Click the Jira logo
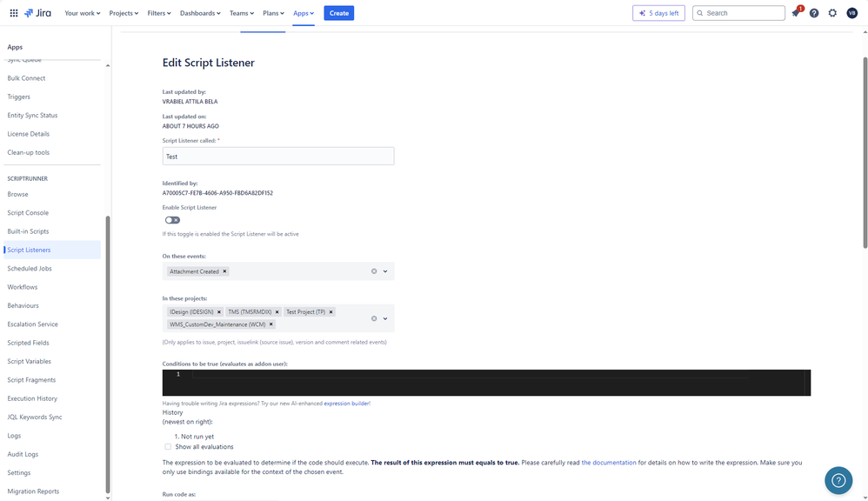This screenshot has height=501, width=868. click(x=37, y=13)
